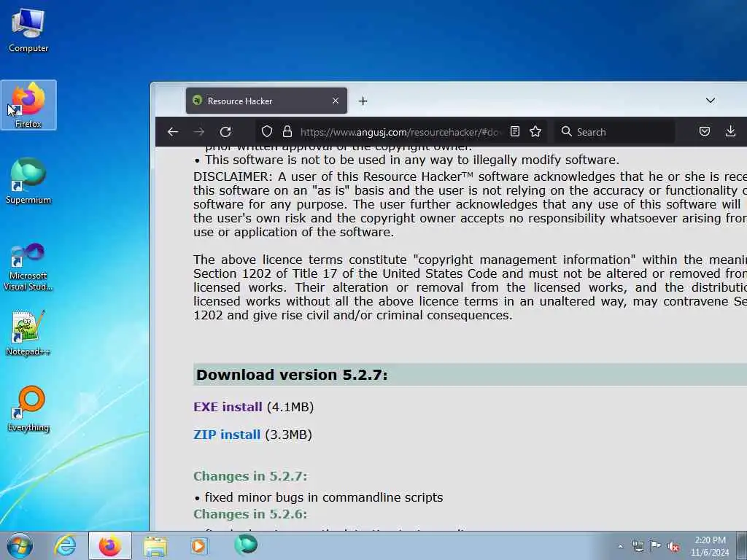Reload the Resource Hacker page
The width and height of the screenshot is (747, 560).
click(226, 132)
